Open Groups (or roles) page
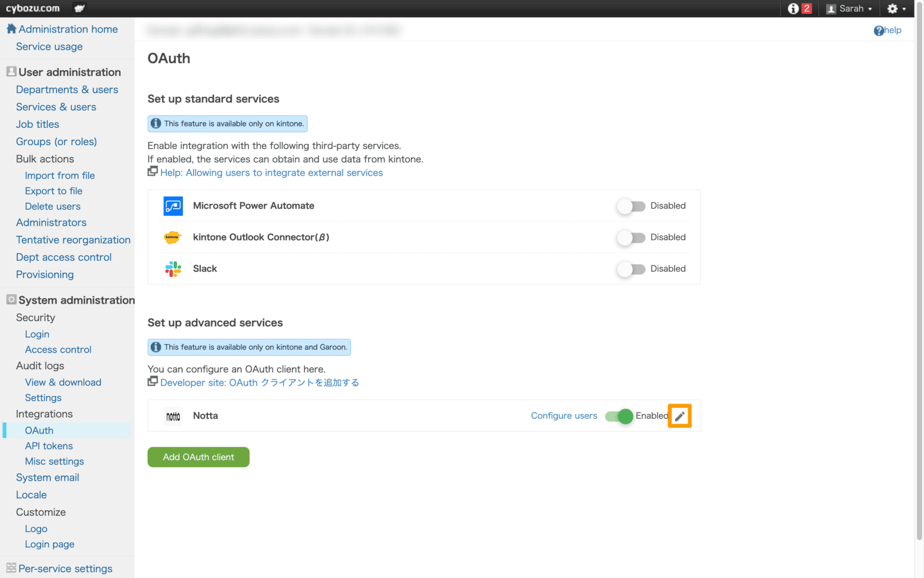This screenshot has width=924, height=578. coord(57,142)
